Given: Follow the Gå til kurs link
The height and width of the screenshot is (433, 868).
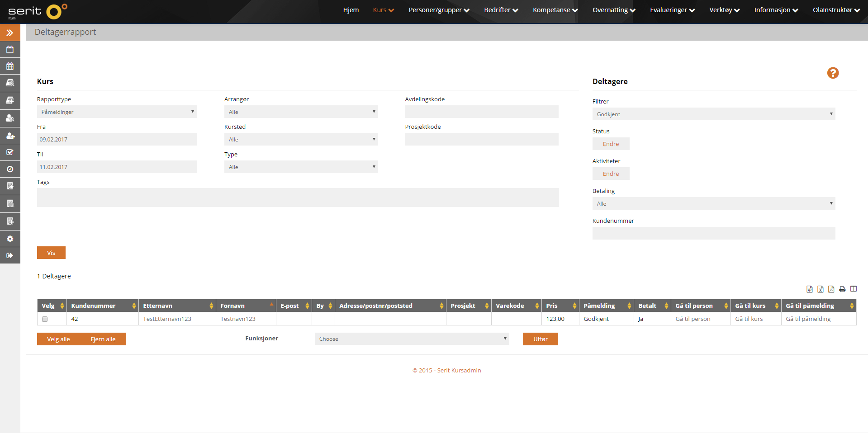Looking at the screenshot, I should point(749,319).
